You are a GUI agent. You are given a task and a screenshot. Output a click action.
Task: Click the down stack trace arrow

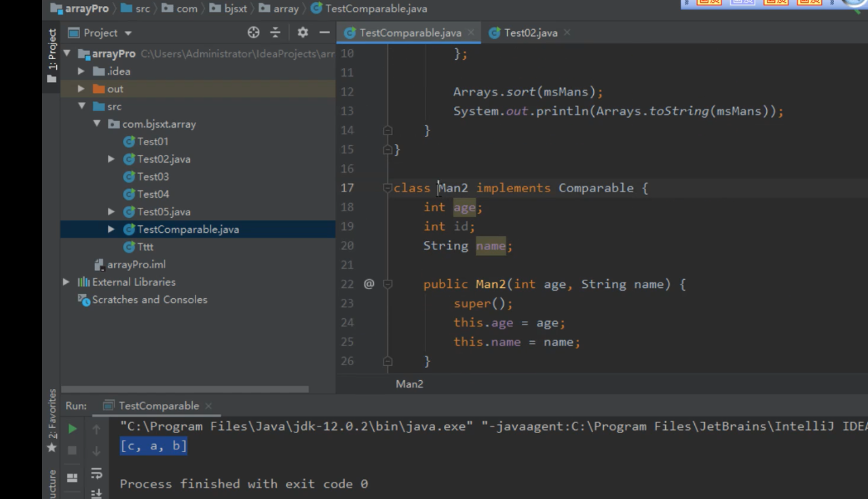[96, 450]
